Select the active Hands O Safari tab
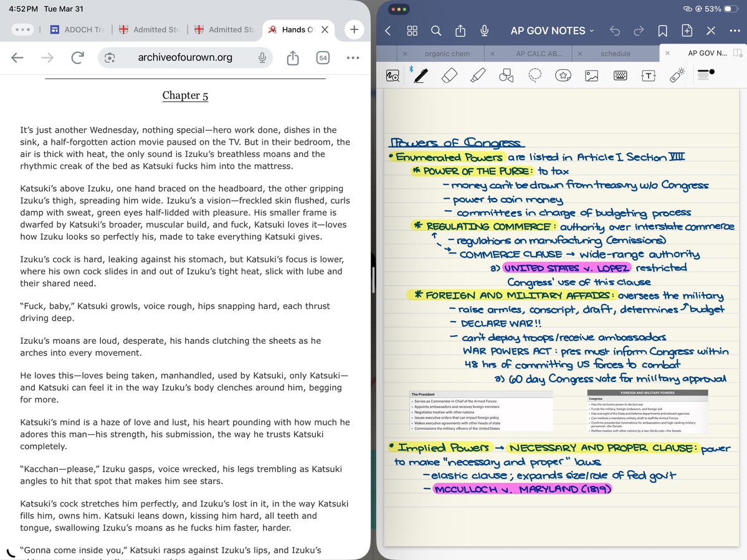This screenshot has height=560, width=747. (x=298, y=29)
